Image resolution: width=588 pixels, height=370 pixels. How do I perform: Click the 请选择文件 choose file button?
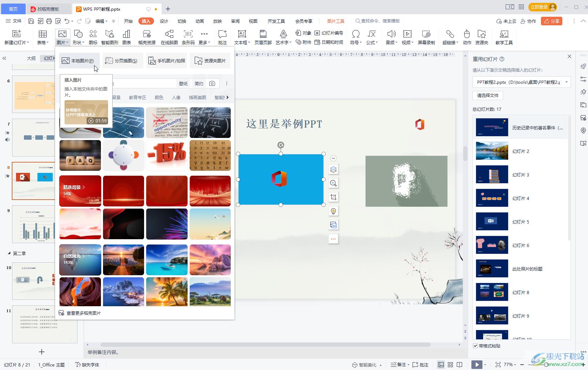[487, 95]
